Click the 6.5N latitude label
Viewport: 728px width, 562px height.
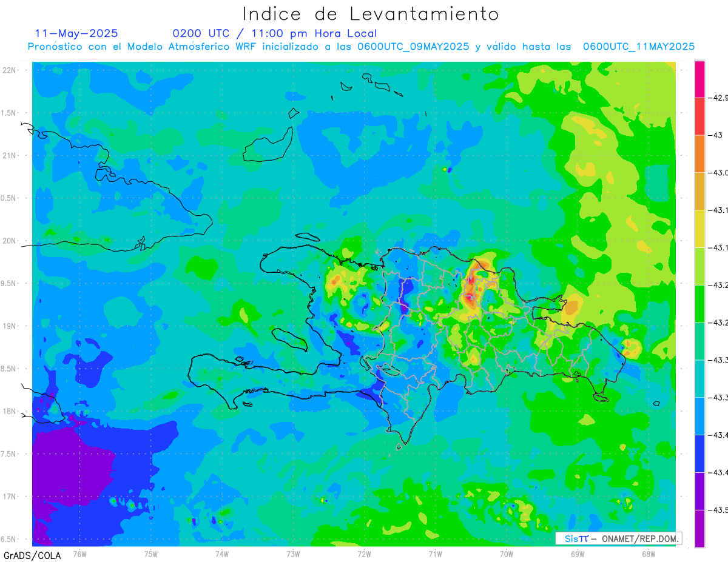tap(8, 540)
